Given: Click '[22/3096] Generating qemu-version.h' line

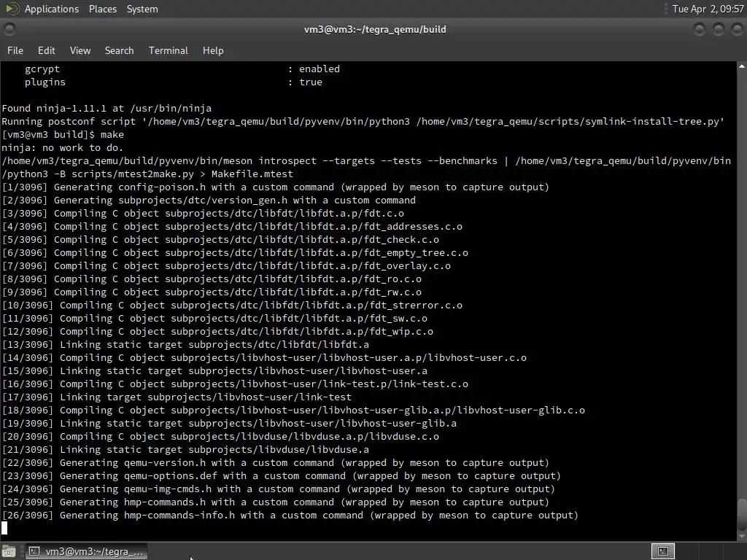Looking at the screenshot, I should (x=275, y=463).
